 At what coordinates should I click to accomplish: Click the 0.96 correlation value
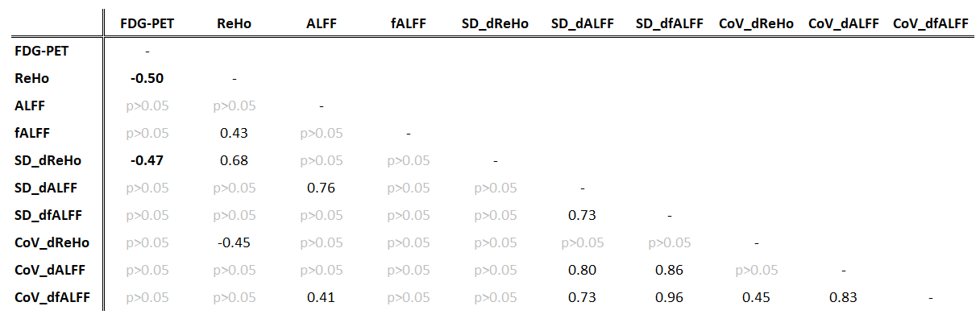tap(669, 297)
